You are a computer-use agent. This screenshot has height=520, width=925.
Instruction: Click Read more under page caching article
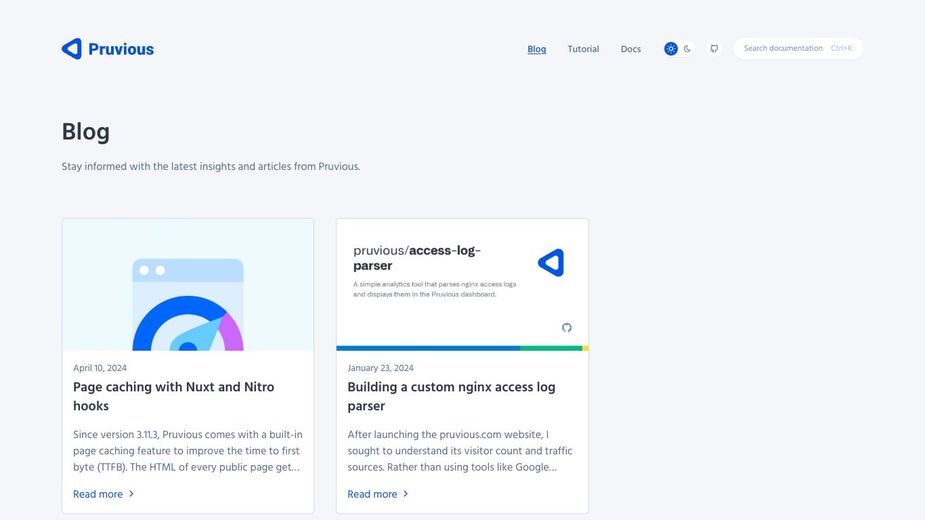pyautogui.click(x=98, y=494)
